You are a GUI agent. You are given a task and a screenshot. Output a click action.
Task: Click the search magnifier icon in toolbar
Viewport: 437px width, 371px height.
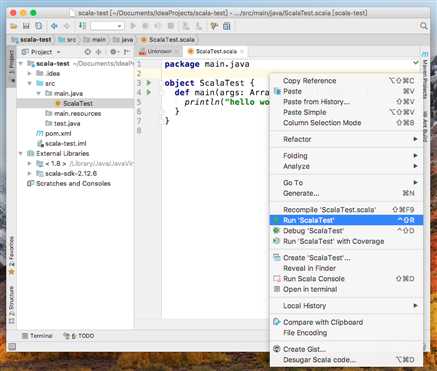pos(423,26)
